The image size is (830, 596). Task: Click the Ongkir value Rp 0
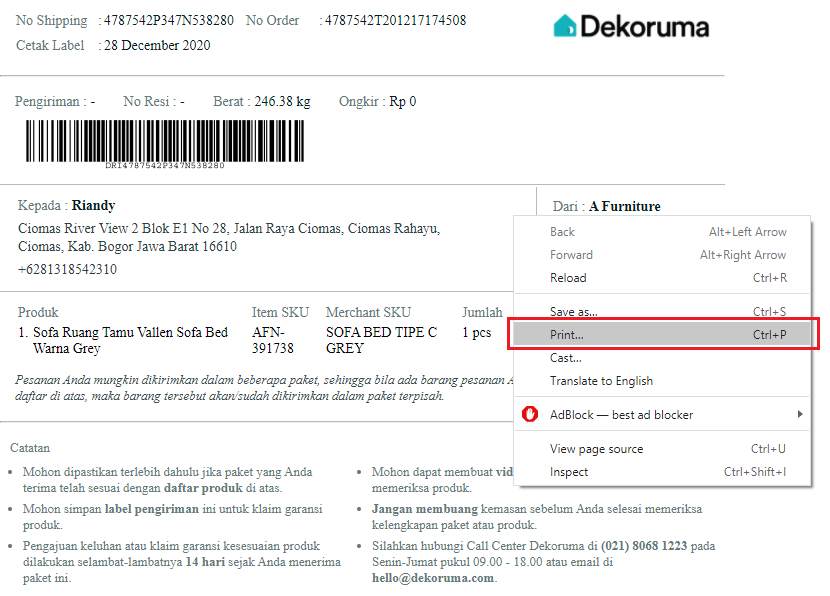click(403, 101)
